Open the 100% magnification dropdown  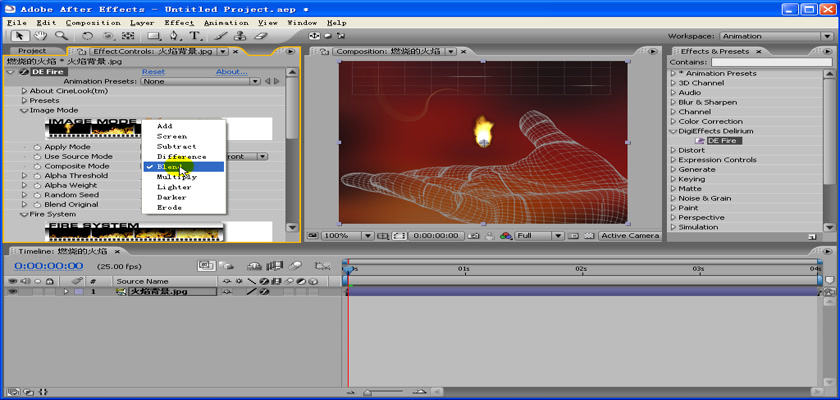click(x=347, y=236)
